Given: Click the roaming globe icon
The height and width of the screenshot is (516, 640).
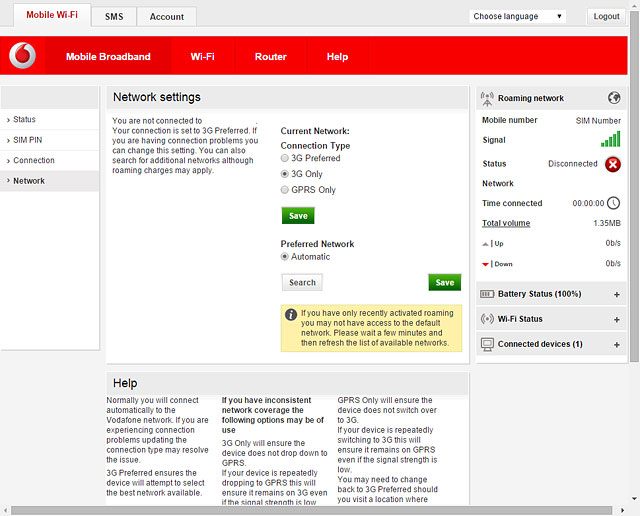Looking at the screenshot, I should coord(614,98).
